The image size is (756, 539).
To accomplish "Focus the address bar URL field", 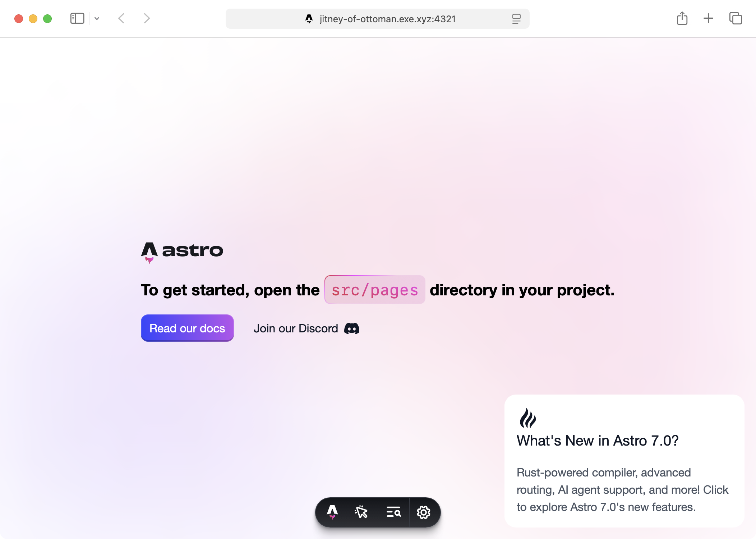I will pos(377,19).
